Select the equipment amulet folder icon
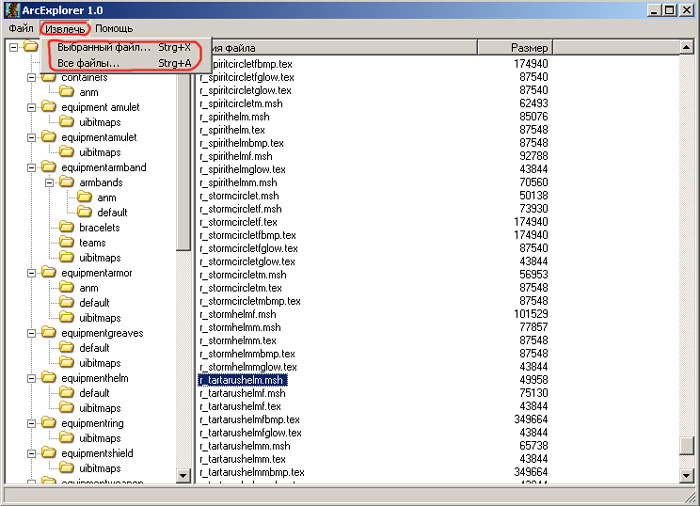Screen dimensions: 700x506 [x=48, y=106]
